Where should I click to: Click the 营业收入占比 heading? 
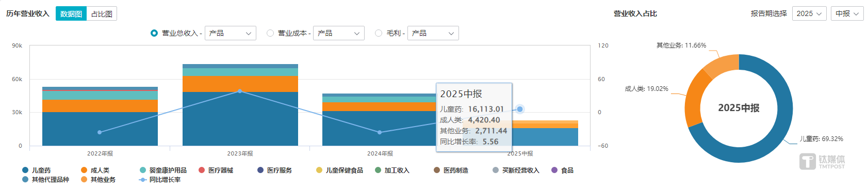[x=635, y=13]
